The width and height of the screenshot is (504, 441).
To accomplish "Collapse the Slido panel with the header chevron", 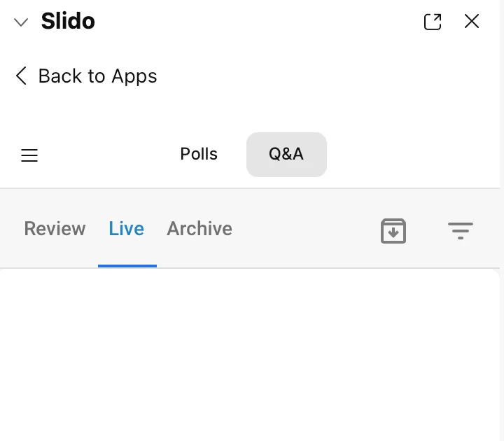I will tap(21, 22).
